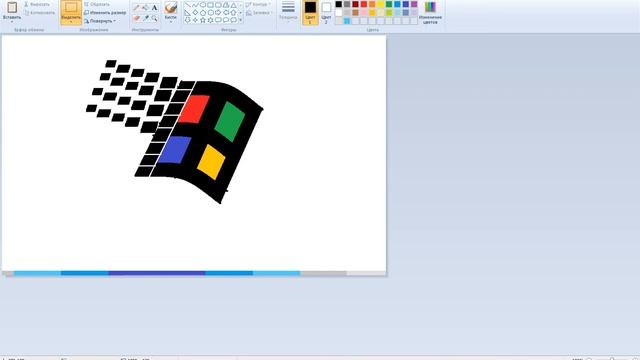Click the red pane of the drawn logo

(194, 109)
